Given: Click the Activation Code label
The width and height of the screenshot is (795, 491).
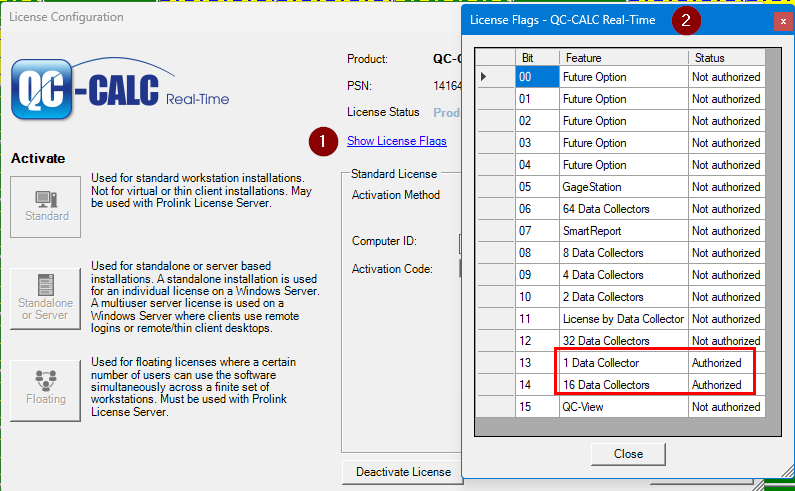Looking at the screenshot, I should (x=392, y=269).
